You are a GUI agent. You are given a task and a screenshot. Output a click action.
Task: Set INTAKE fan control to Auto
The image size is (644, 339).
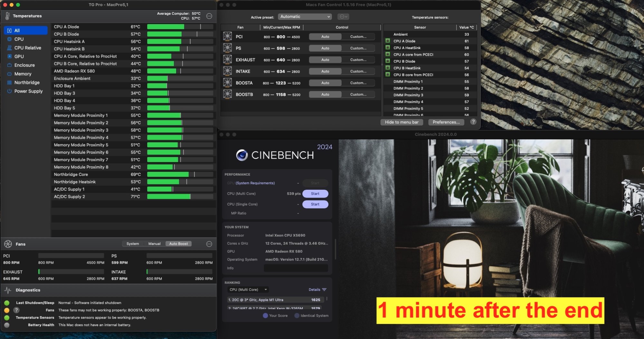tap(325, 71)
